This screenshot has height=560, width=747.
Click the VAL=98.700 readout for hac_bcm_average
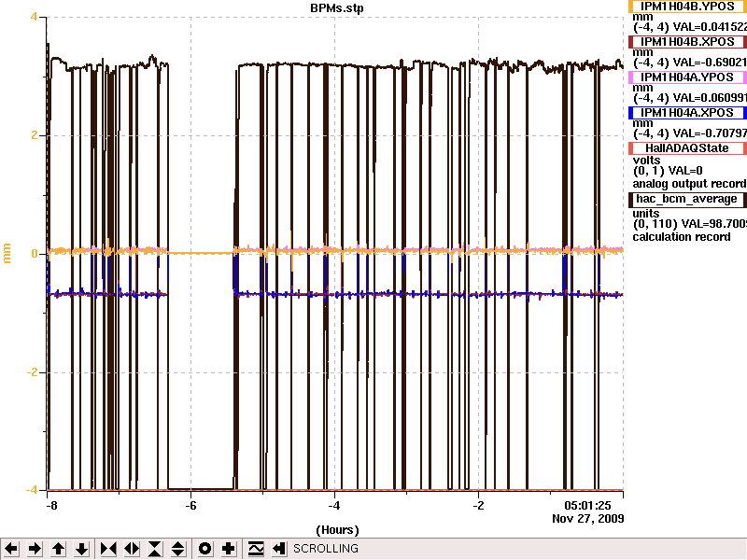coord(714,224)
